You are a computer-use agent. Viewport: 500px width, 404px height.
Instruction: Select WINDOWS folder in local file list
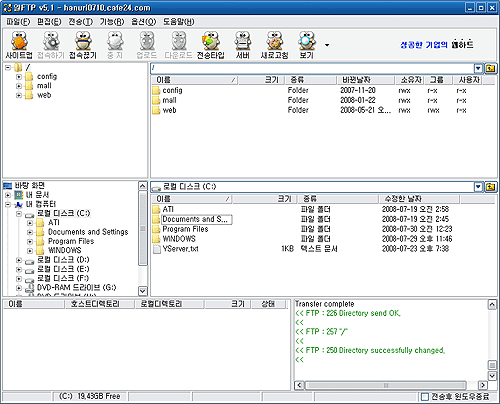(179, 239)
